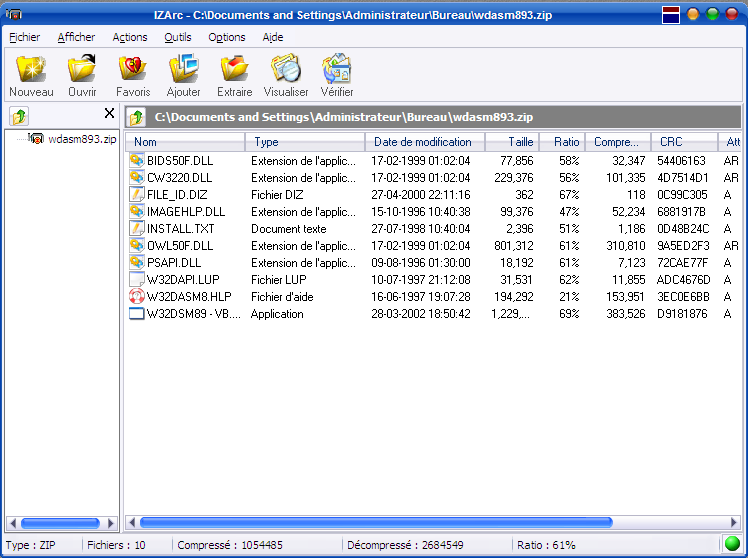Image resolution: width=748 pixels, height=558 pixels.
Task: Click the IZArc icon in the title bar
Action: point(14,14)
